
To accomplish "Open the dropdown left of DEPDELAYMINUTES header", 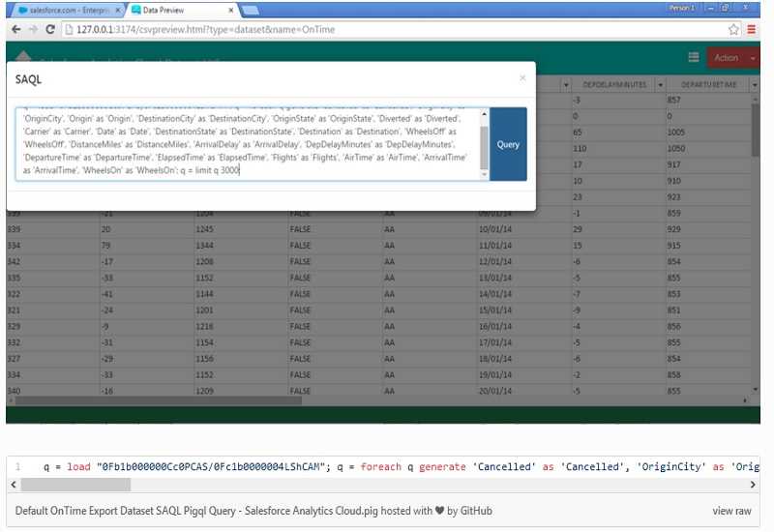I will pos(566,85).
